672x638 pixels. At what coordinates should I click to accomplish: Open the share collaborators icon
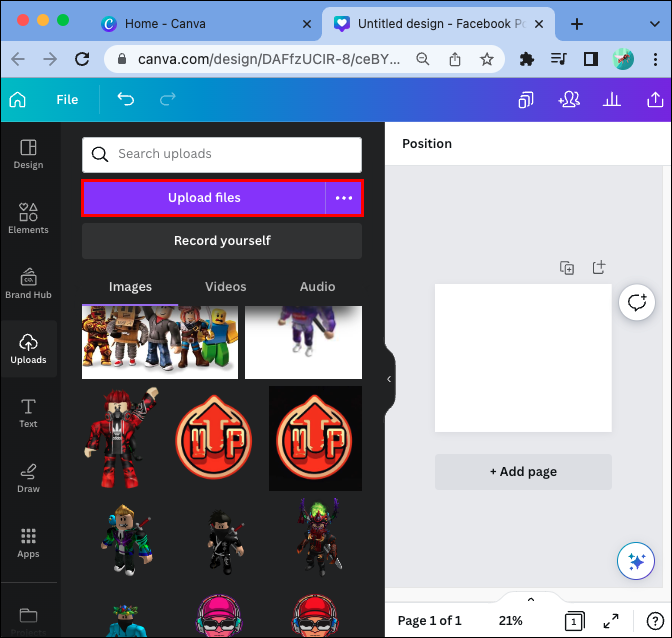tap(569, 100)
